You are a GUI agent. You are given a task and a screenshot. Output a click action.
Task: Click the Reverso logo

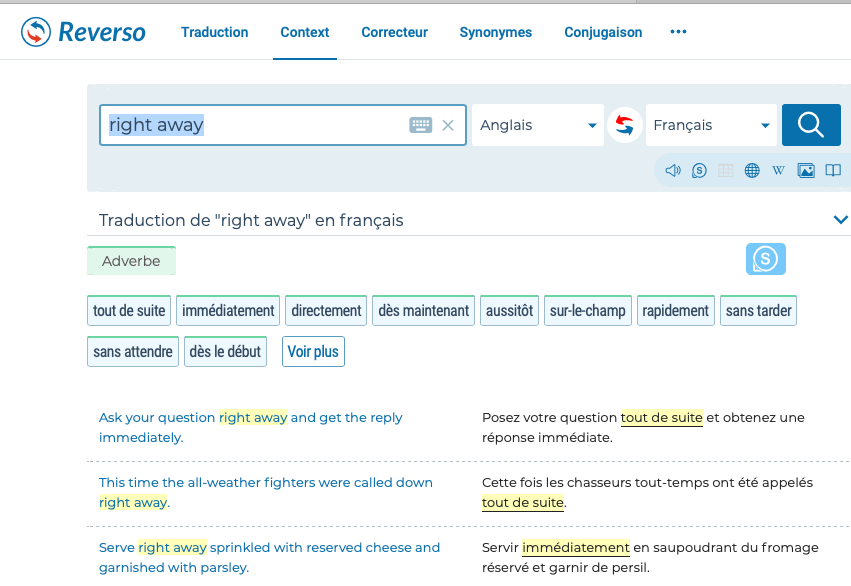[x=83, y=32]
